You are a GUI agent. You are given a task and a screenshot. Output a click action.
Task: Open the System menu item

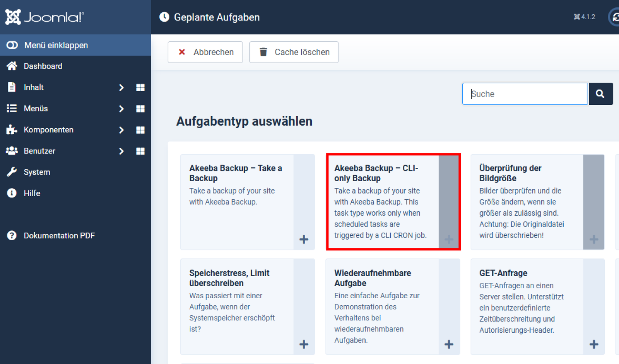(x=37, y=172)
